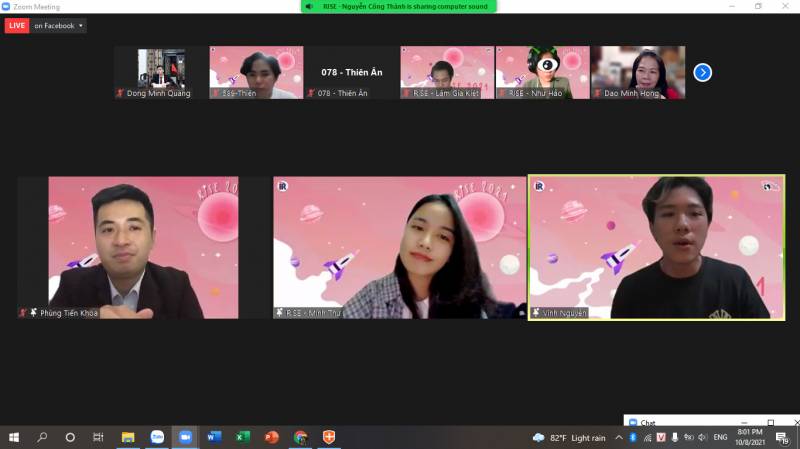Select Dong Minh Quang's video thumbnail
This screenshot has height=449, width=800.
(160, 72)
